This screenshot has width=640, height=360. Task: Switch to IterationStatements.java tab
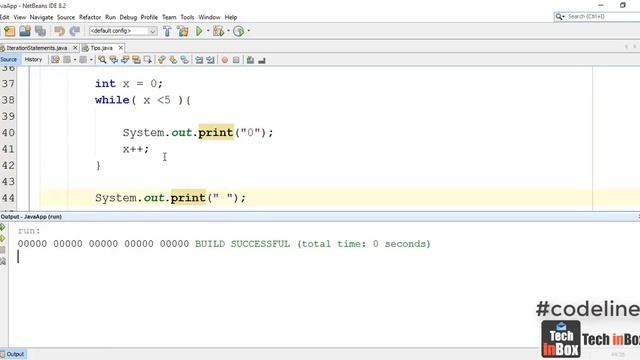pos(36,48)
